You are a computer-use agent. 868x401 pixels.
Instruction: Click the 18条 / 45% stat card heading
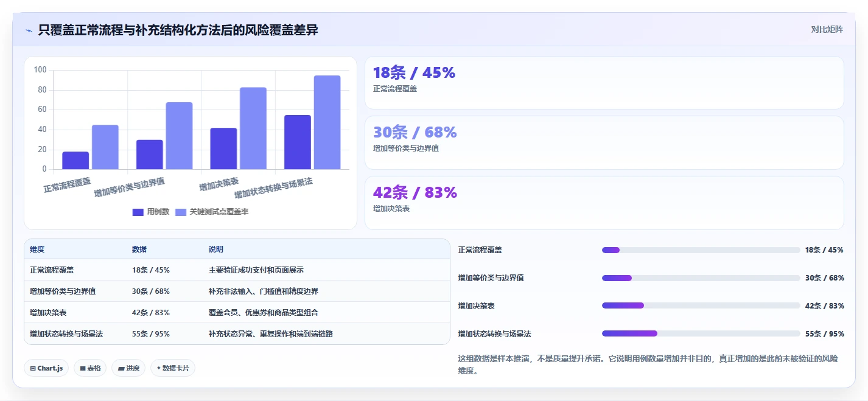[414, 72]
